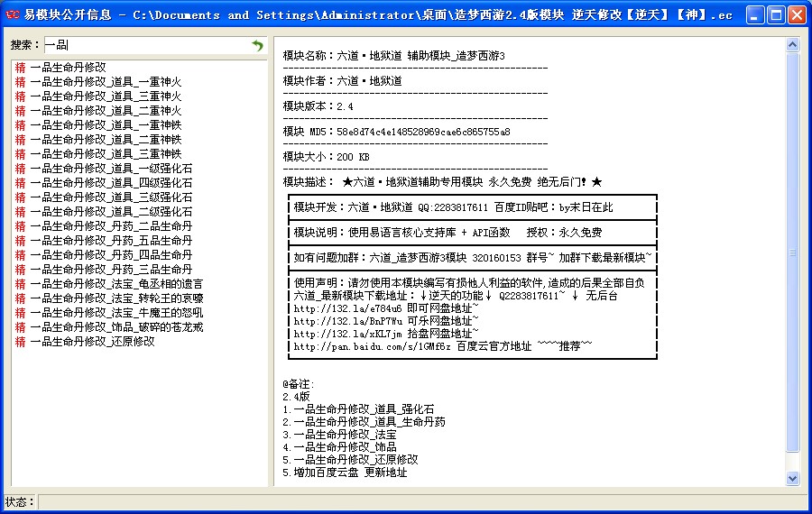Image resolution: width=812 pixels, height=514 pixels.
Task: Click the red 精 icon beside 一品生命丹修改_道具_一重神火
Action: 20,82
